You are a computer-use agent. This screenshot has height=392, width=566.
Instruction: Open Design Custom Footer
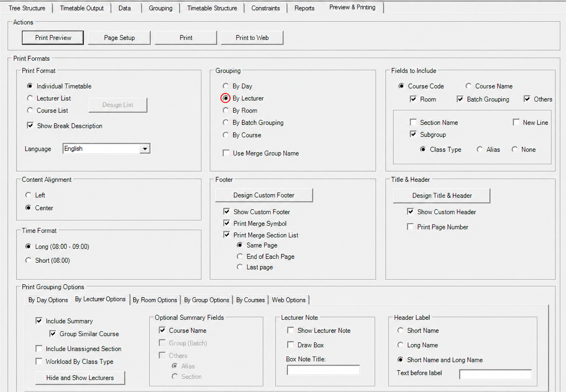(x=264, y=195)
